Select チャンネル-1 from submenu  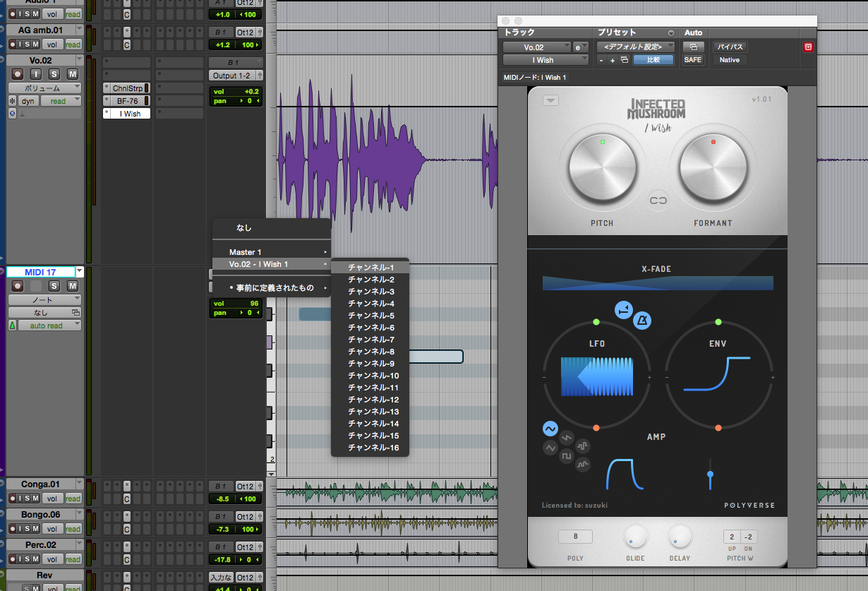[x=370, y=268]
